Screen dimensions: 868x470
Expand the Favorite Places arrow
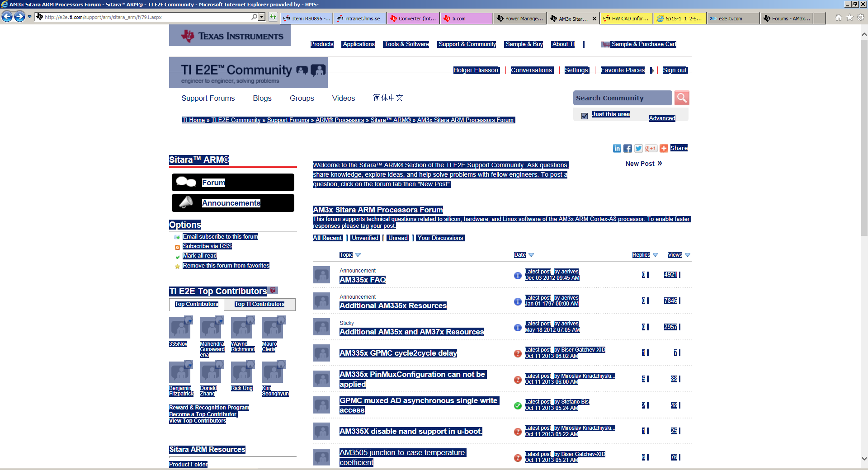pyautogui.click(x=651, y=70)
